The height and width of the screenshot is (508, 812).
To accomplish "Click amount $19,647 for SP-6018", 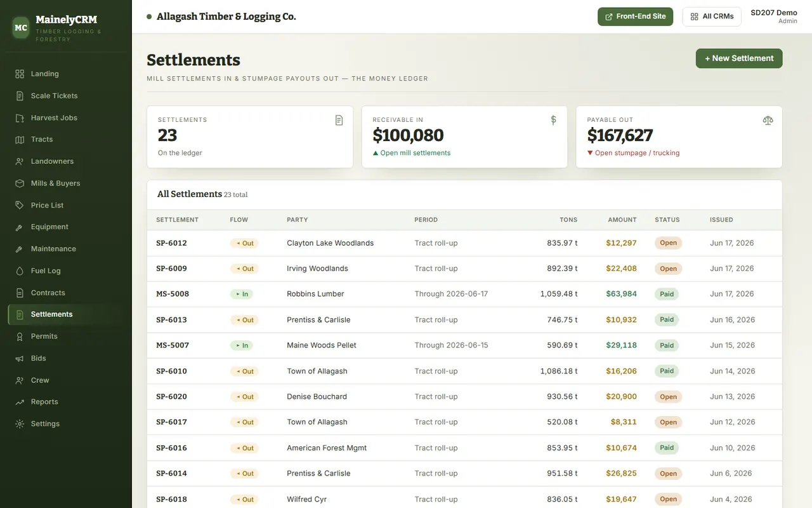I will tap(621, 499).
